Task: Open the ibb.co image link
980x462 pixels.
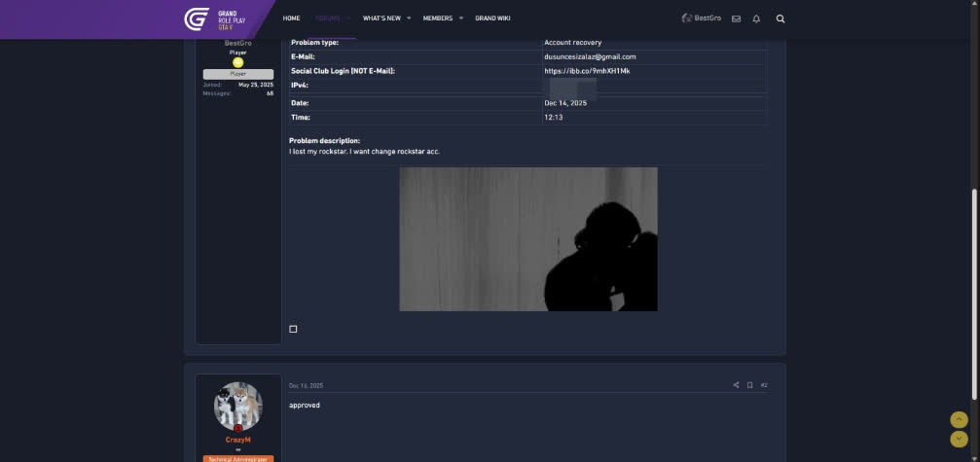Action: (587, 71)
